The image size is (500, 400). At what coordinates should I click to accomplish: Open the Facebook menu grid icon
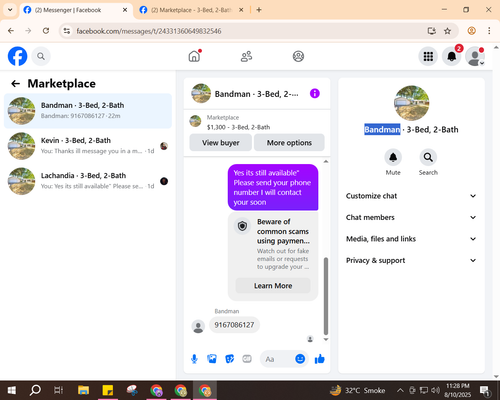click(x=428, y=56)
